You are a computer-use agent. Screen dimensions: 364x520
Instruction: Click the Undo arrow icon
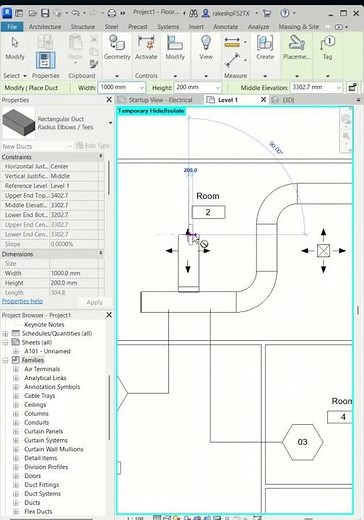tap(75, 13)
